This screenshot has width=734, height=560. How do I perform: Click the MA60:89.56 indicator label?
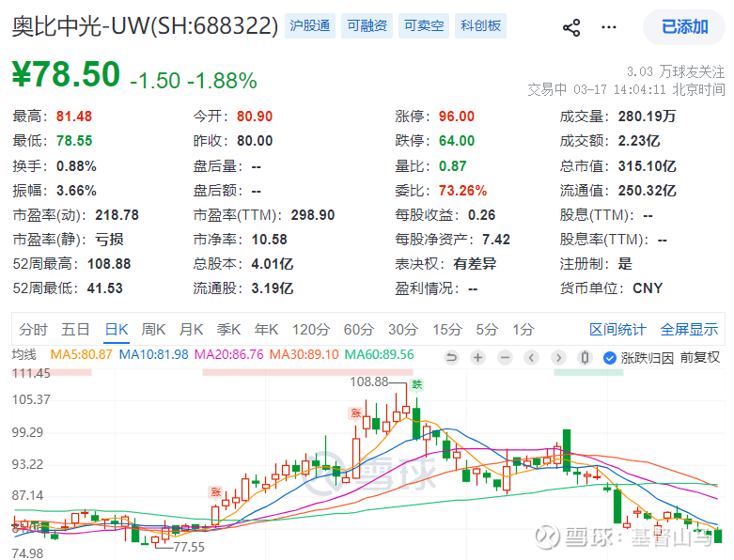[379, 354]
